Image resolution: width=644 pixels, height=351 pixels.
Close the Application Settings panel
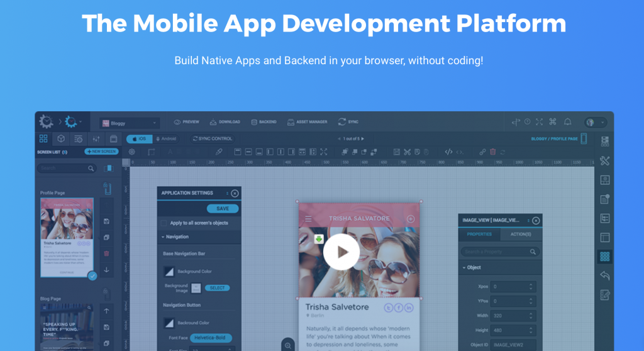[x=235, y=193]
